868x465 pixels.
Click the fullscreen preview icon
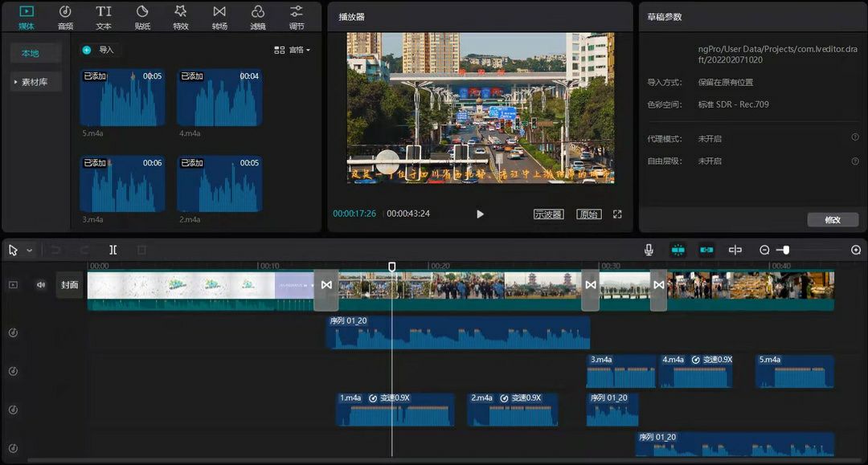[617, 214]
